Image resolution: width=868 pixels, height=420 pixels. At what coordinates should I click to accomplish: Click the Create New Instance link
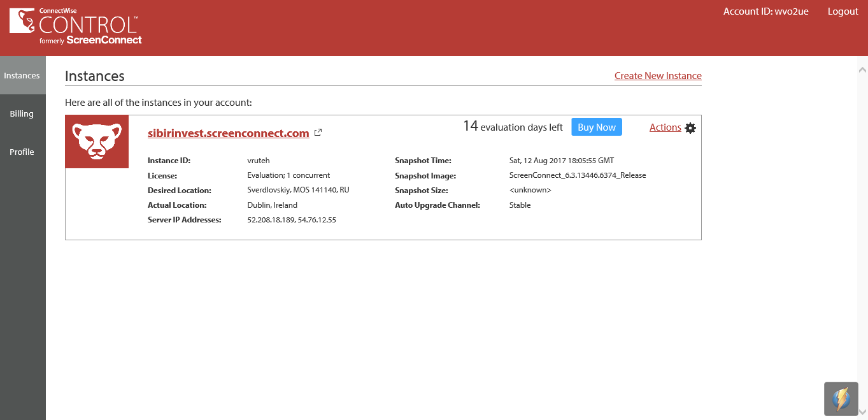pyautogui.click(x=658, y=75)
